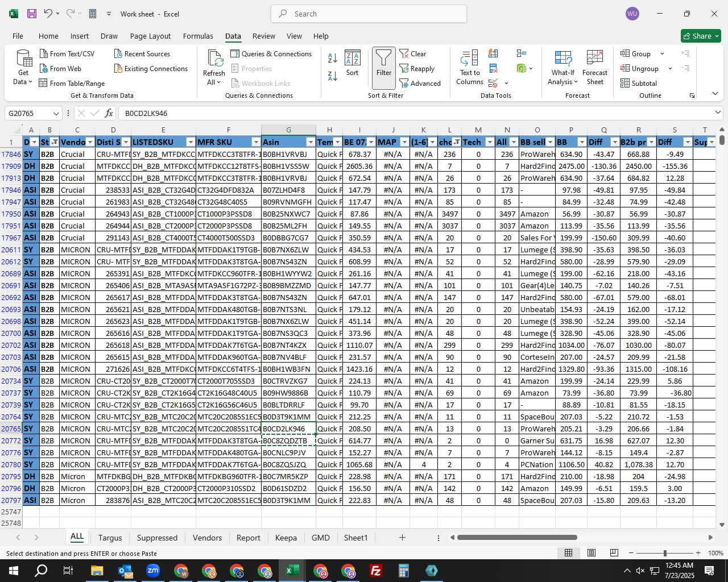Open Existing Connections
Viewport: 728px width, 582px height.
click(x=151, y=69)
